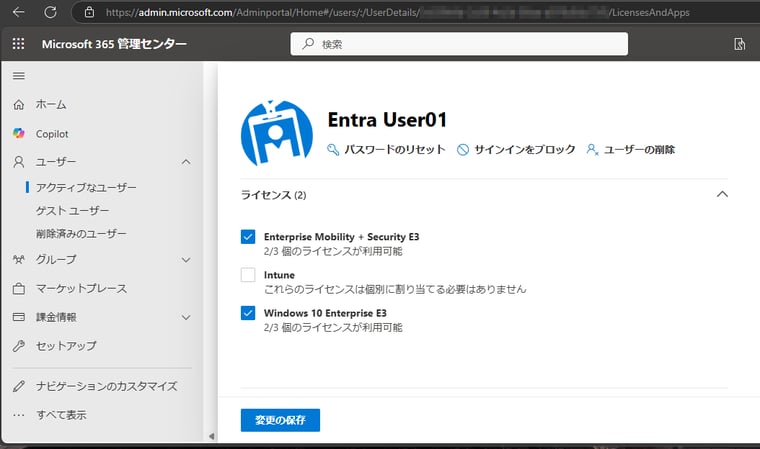Click the ホーム home icon

click(19, 104)
